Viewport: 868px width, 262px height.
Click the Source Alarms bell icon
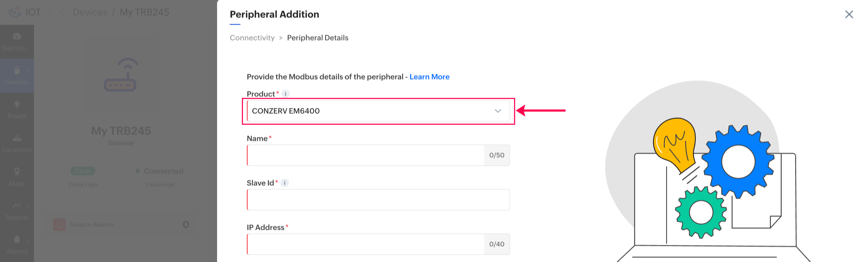coord(59,224)
